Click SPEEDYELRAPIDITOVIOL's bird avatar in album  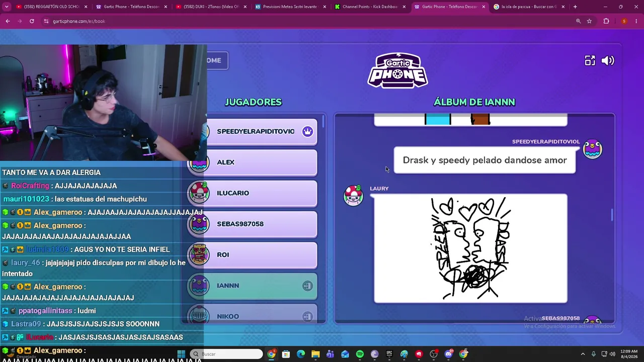click(592, 149)
